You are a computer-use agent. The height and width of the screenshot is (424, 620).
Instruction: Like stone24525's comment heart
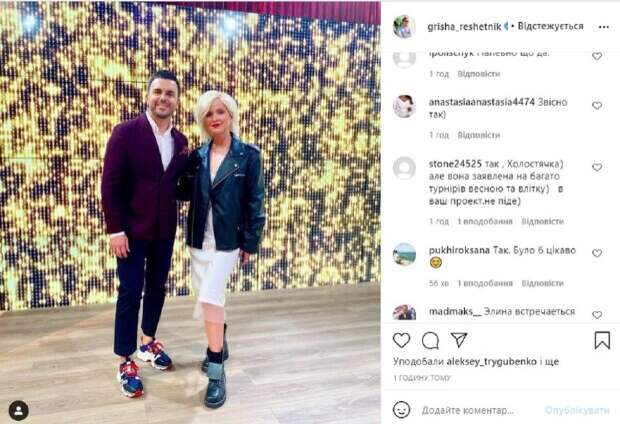coord(597,167)
